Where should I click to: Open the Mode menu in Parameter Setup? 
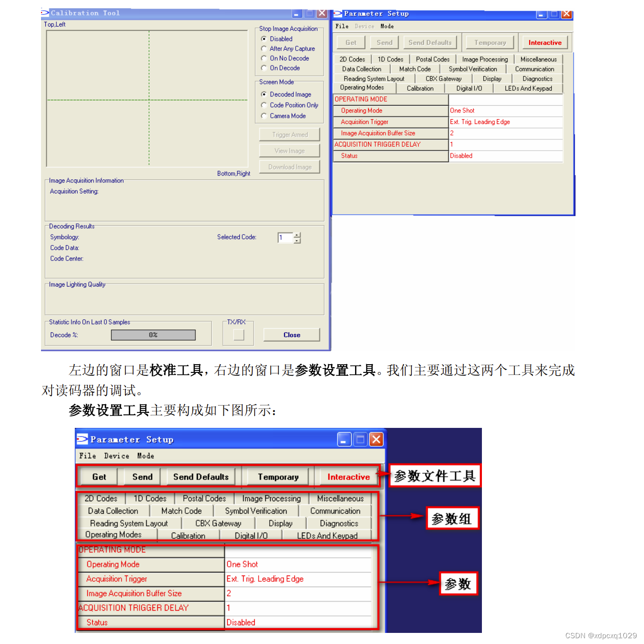pyautogui.click(x=387, y=26)
